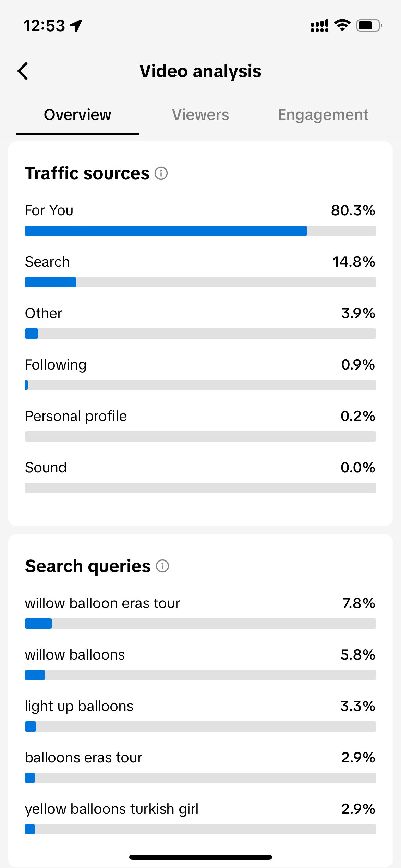Image resolution: width=401 pixels, height=868 pixels.
Task: Tap Search queries info icon
Action: pyautogui.click(x=162, y=566)
